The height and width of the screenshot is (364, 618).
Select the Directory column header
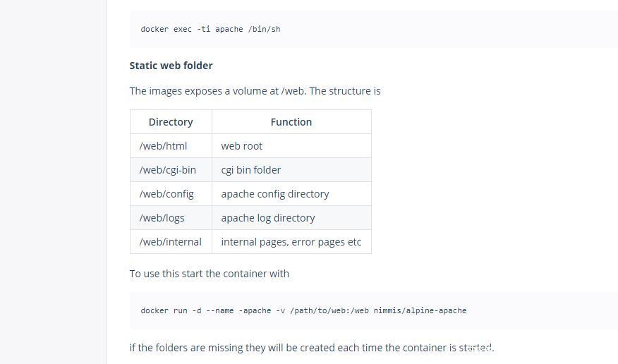click(171, 122)
